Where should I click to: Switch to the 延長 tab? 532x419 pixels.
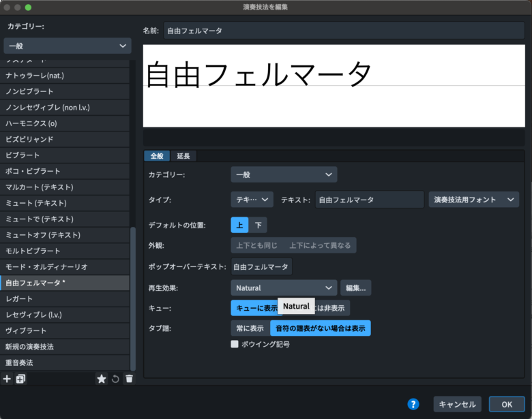tap(183, 156)
